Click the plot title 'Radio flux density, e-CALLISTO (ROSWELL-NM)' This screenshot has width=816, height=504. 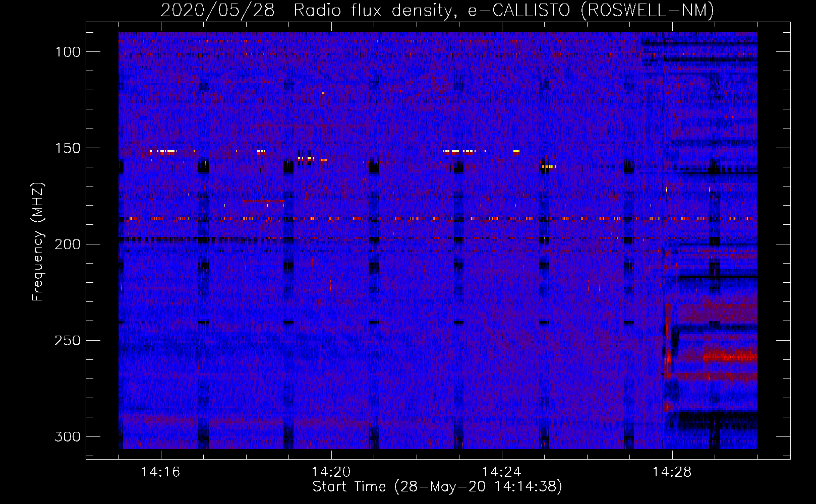[504, 10]
